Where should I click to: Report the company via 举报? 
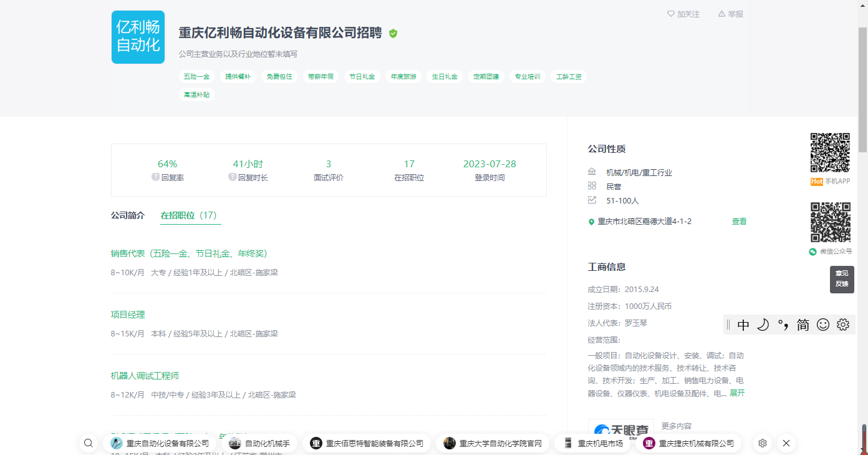pyautogui.click(x=731, y=14)
